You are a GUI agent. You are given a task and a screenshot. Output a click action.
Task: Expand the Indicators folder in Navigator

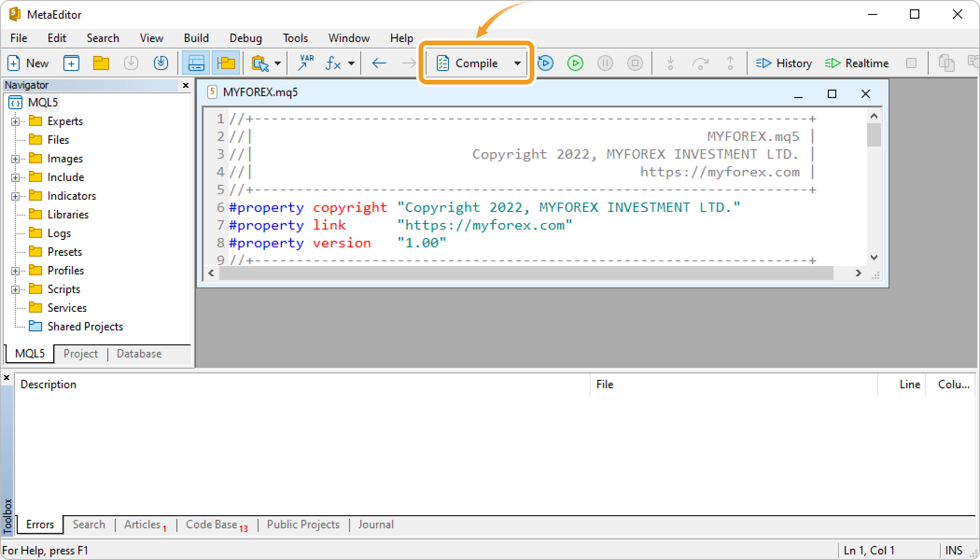(x=15, y=195)
